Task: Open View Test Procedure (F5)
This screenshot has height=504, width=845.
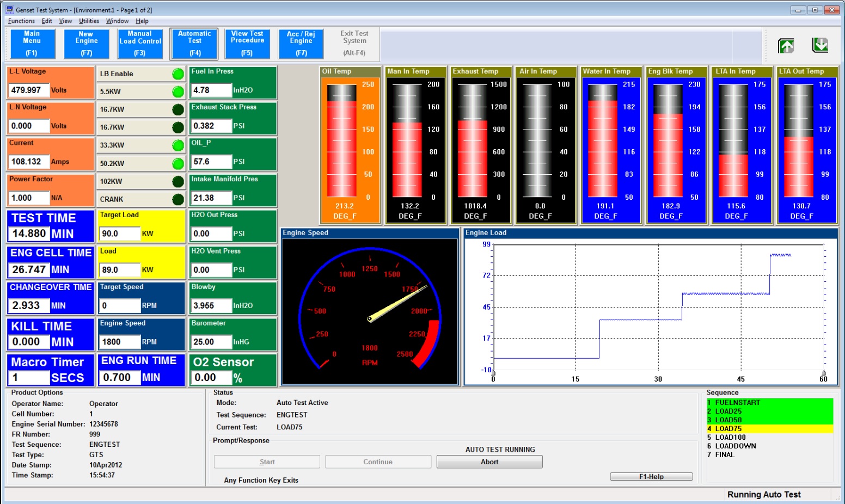Action: (247, 44)
